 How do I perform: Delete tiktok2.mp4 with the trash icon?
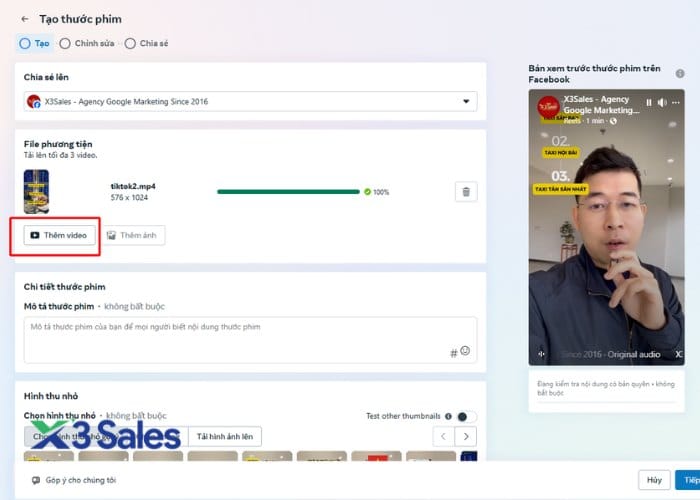point(466,192)
